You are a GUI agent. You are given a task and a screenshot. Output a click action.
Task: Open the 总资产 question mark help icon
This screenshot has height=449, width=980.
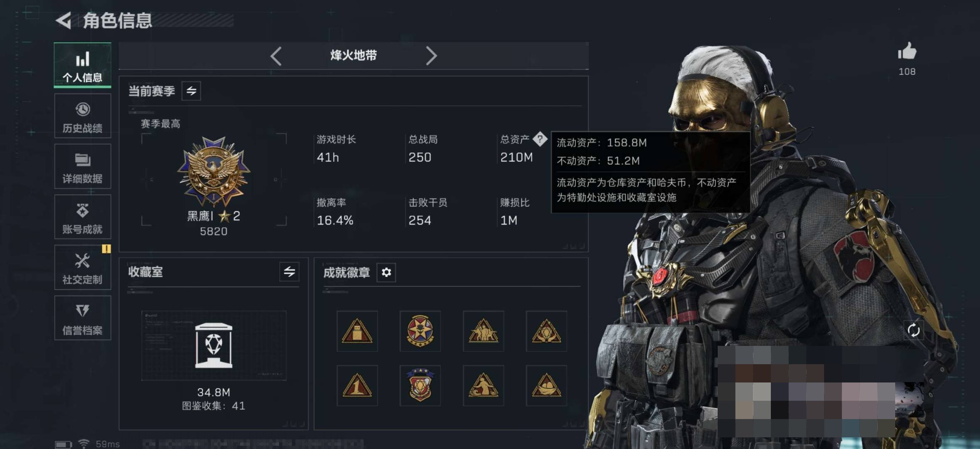coord(540,139)
